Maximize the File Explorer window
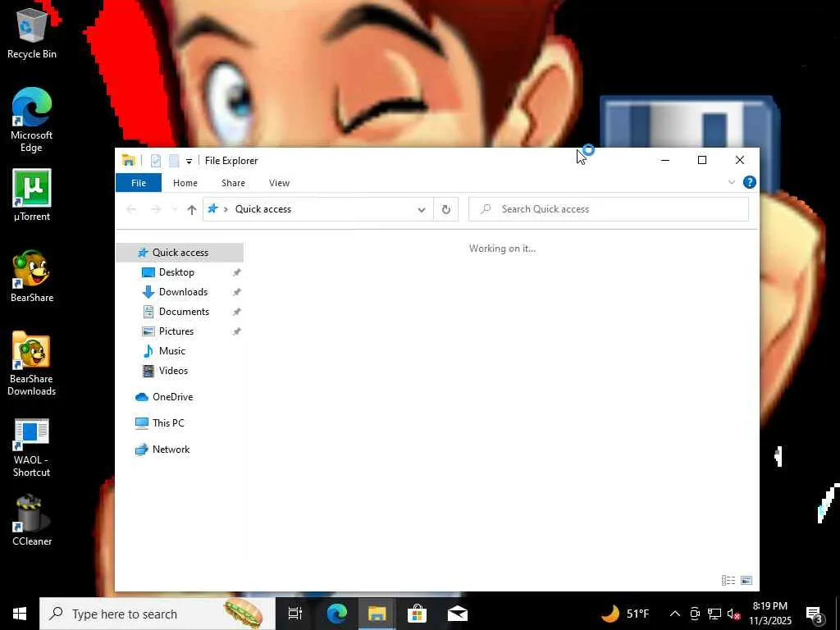The image size is (840, 630). [x=702, y=160]
